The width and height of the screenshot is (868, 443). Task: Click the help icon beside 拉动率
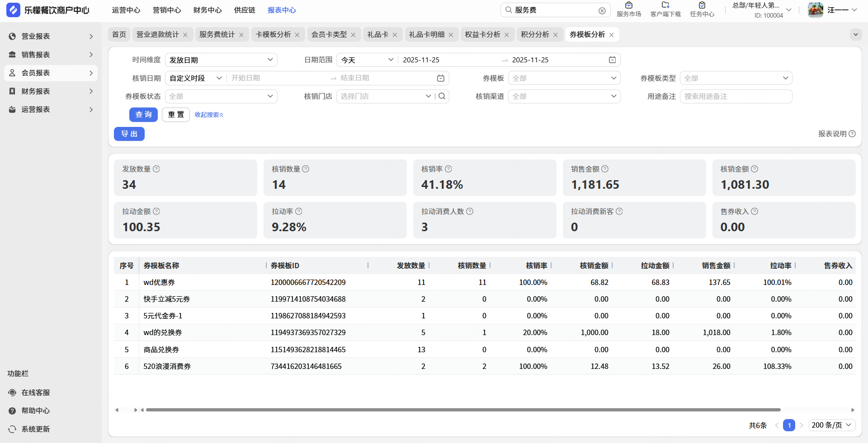click(x=299, y=211)
